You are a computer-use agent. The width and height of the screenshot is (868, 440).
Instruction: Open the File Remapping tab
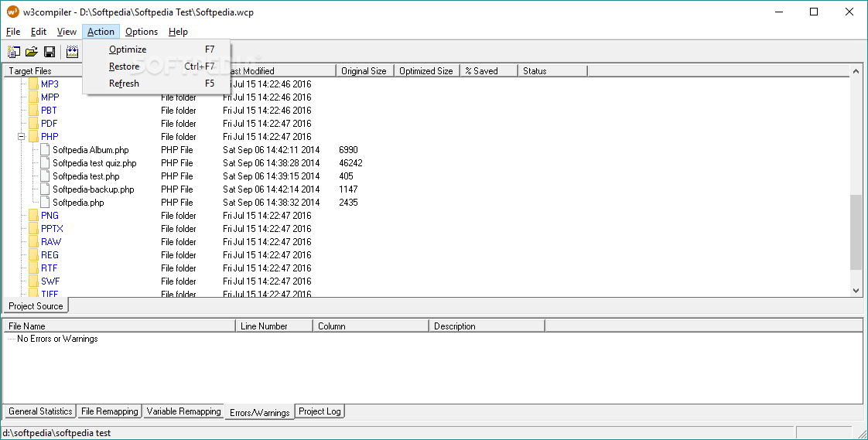(x=110, y=411)
